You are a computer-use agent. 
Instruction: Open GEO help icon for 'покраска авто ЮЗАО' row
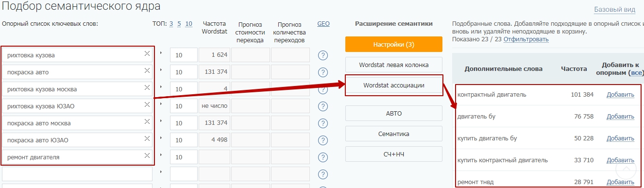click(x=323, y=140)
